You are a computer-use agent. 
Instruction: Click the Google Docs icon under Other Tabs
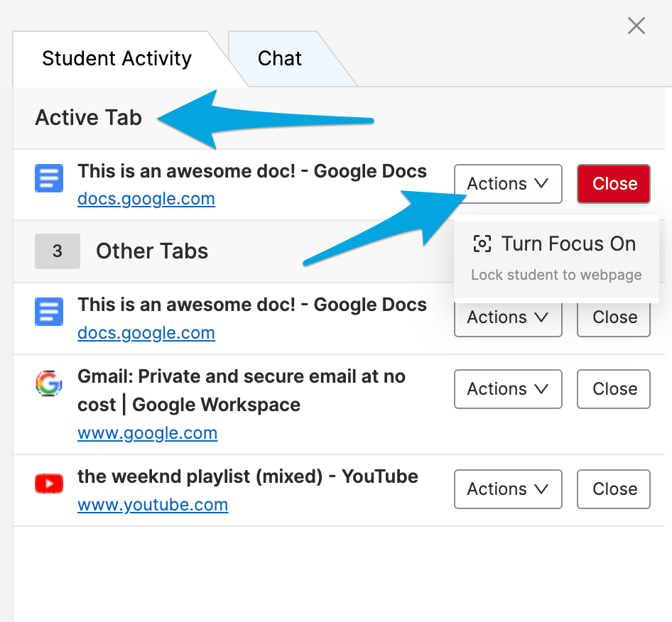[x=48, y=312]
